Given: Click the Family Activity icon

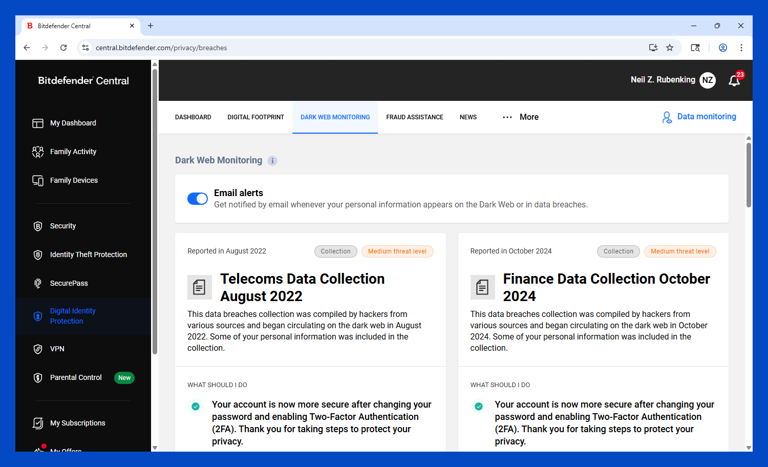Looking at the screenshot, I should tap(38, 152).
